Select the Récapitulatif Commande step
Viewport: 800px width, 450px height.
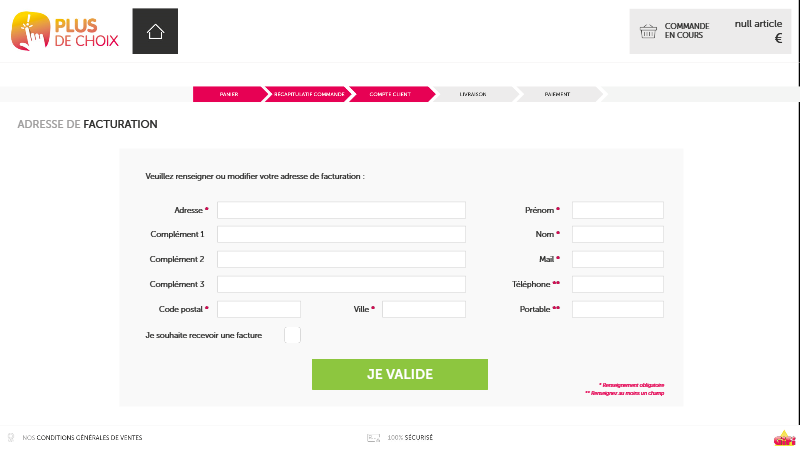coord(309,94)
